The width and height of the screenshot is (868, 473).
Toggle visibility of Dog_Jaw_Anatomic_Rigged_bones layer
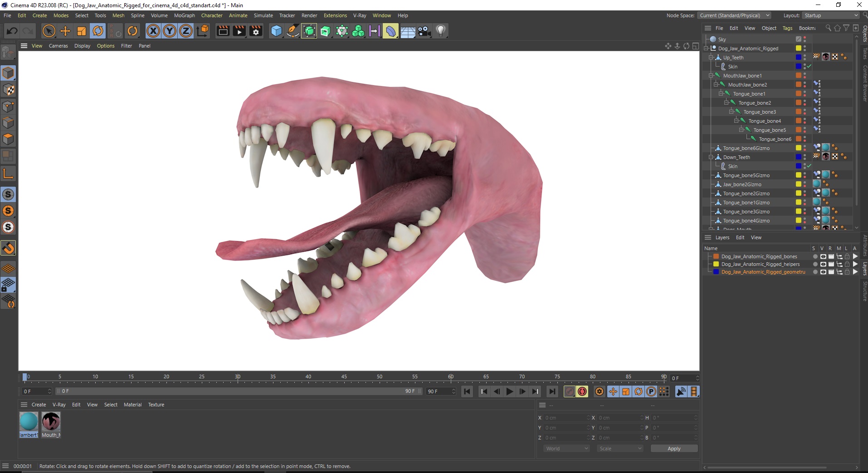point(823,256)
